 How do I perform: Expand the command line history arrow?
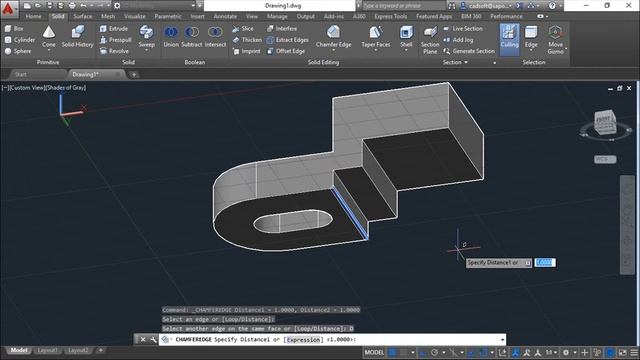(x=502, y=340)
